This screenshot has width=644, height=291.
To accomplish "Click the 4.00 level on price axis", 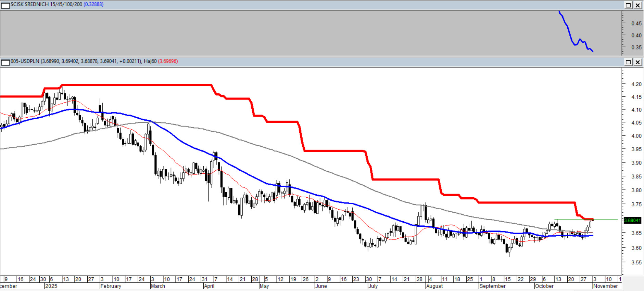I will 636,136.
